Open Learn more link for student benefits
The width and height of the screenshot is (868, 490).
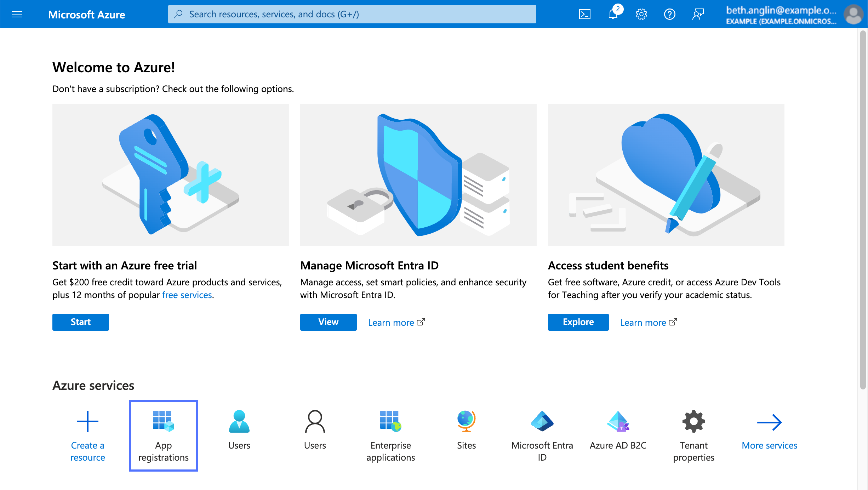point(649,323)
